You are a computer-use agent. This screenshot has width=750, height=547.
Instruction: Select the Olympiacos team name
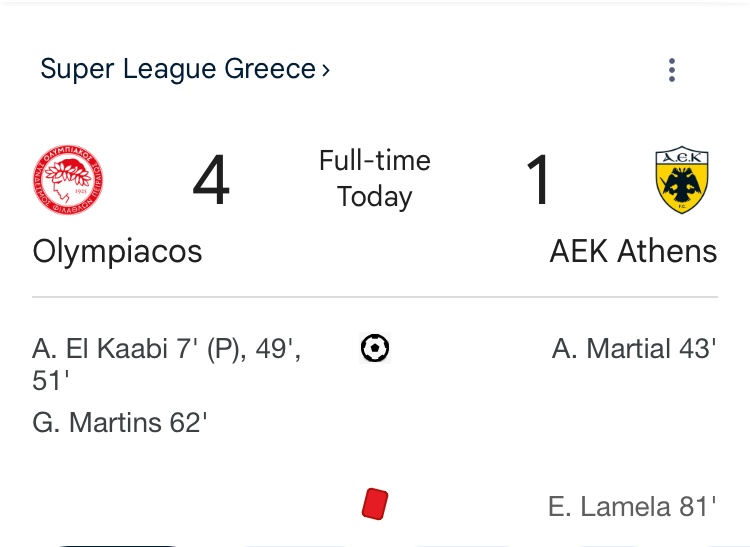click(117, 252)
